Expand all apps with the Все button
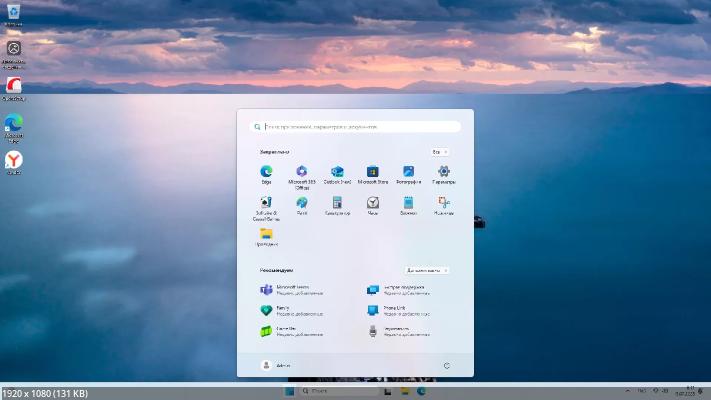The width and height of the screenshot is (711, 400). pos(439,152)
